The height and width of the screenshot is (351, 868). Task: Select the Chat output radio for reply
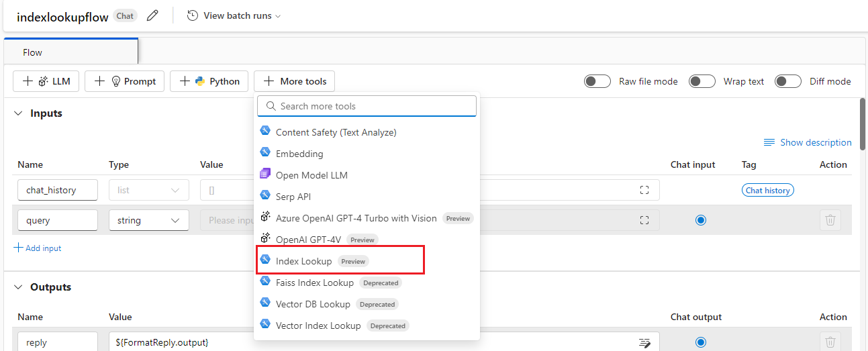(x=701, y=342)
